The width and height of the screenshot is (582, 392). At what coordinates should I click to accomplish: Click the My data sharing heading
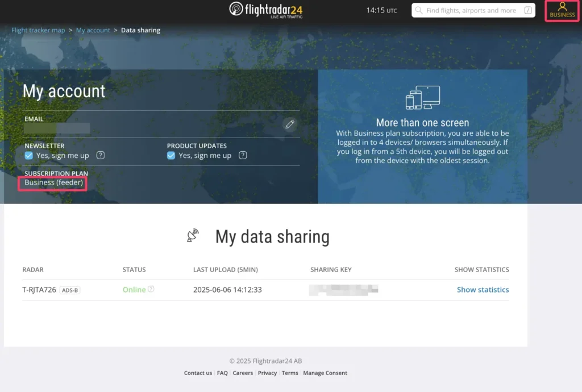click(272, 237)
